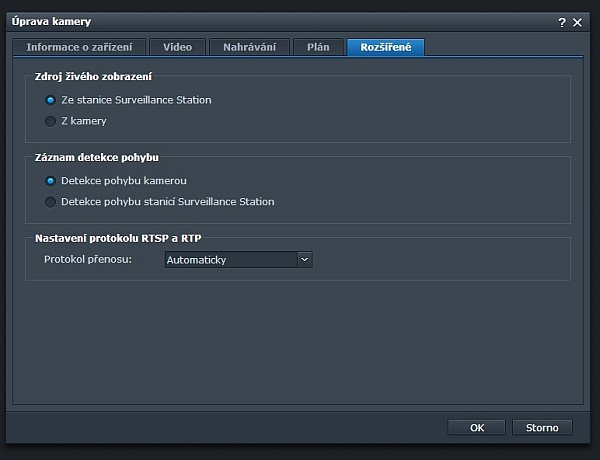Switch to the Informace o zařízení tab
Screen dimensions: 600x460
79,47
